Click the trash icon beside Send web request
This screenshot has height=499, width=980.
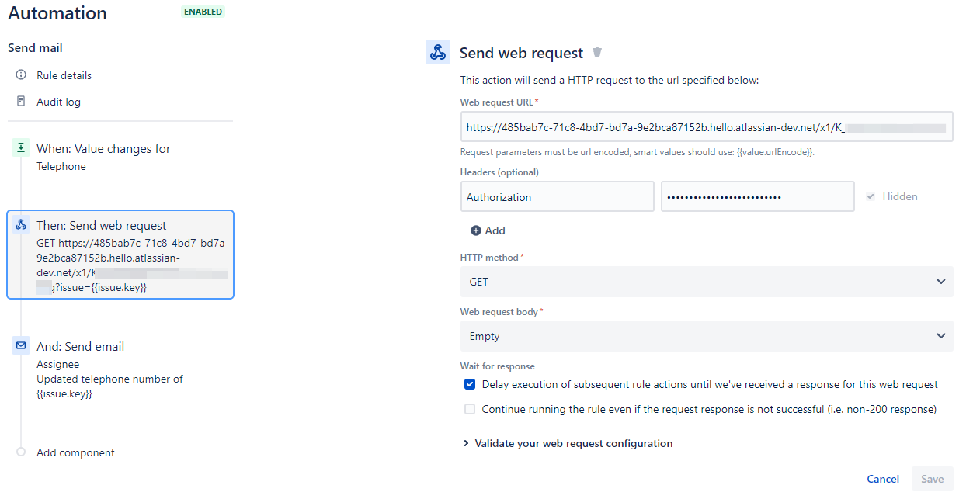(x=597, y=53)
